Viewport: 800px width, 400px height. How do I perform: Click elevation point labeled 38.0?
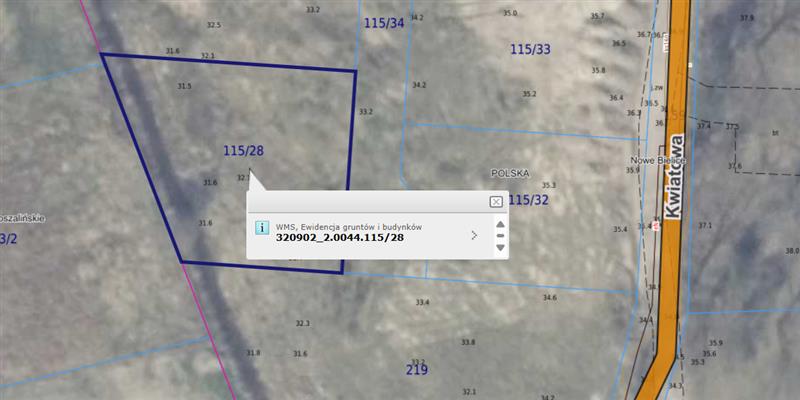(x=791, y=251)
